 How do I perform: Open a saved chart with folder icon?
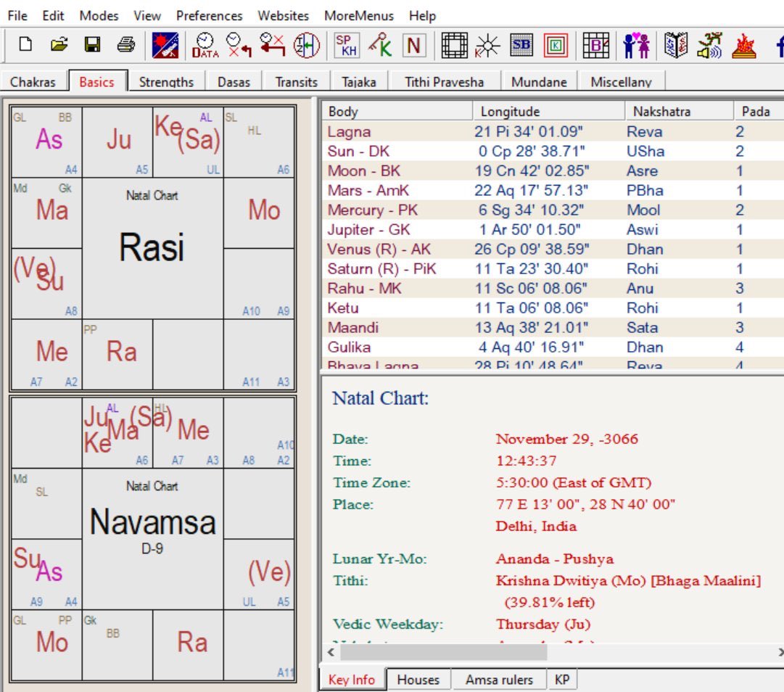tap(59, 45)
